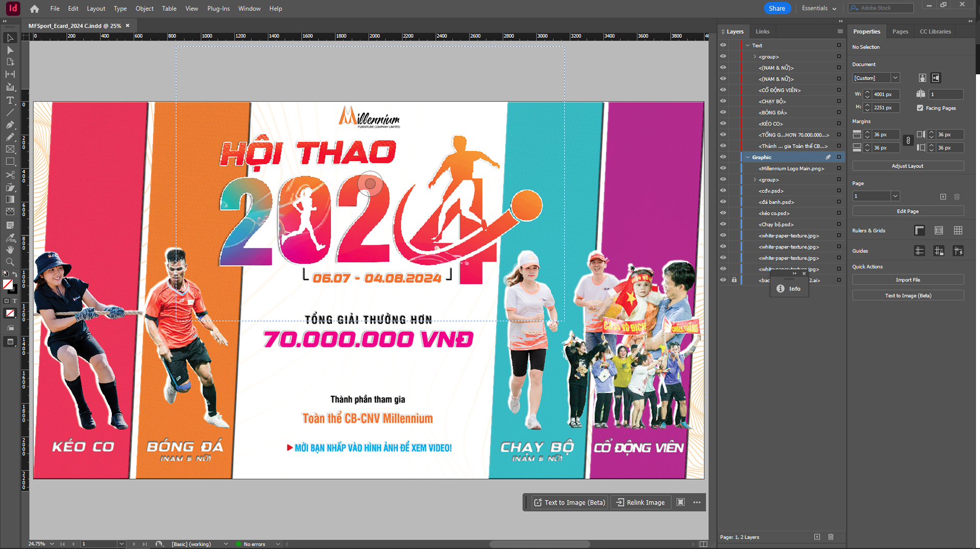This screenshot has width=980, height=549.
Task: Open the Custom document preset dropdown
Action: (x=895, y=78)
